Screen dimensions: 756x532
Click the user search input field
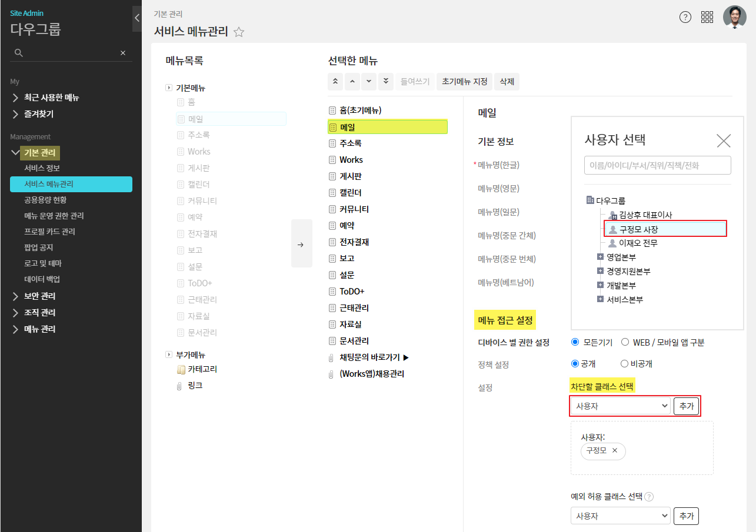[x=657, y=165]
